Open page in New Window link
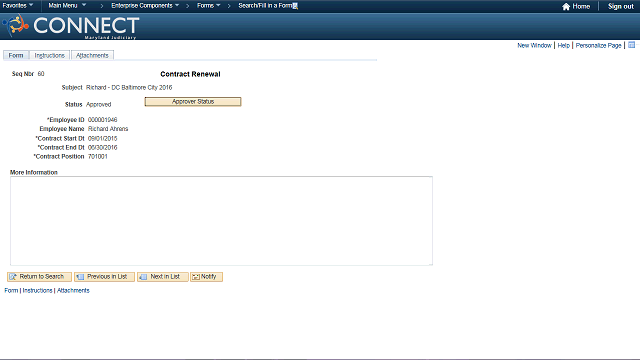640x360 pixels. tap(534, 45)
